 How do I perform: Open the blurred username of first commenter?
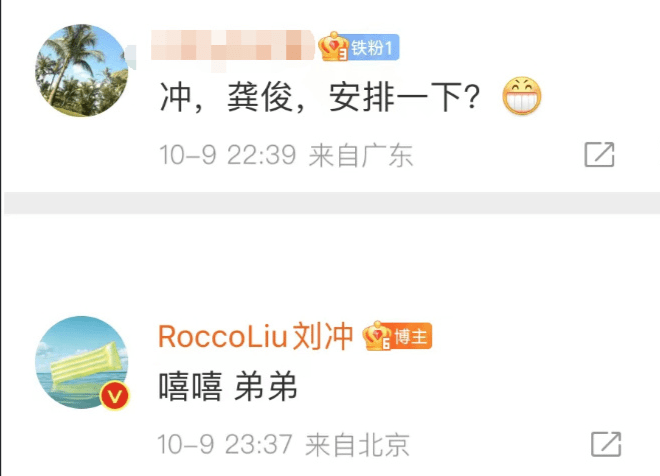[233, 47]
